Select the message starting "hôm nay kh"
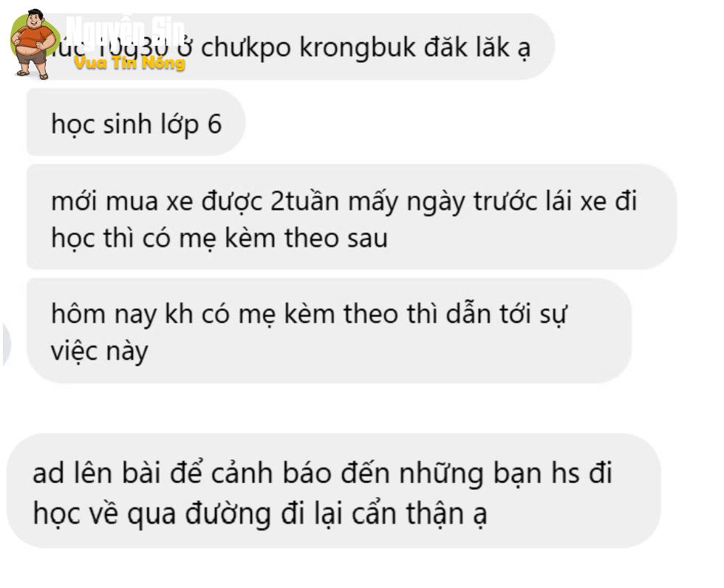 (329, 330)
